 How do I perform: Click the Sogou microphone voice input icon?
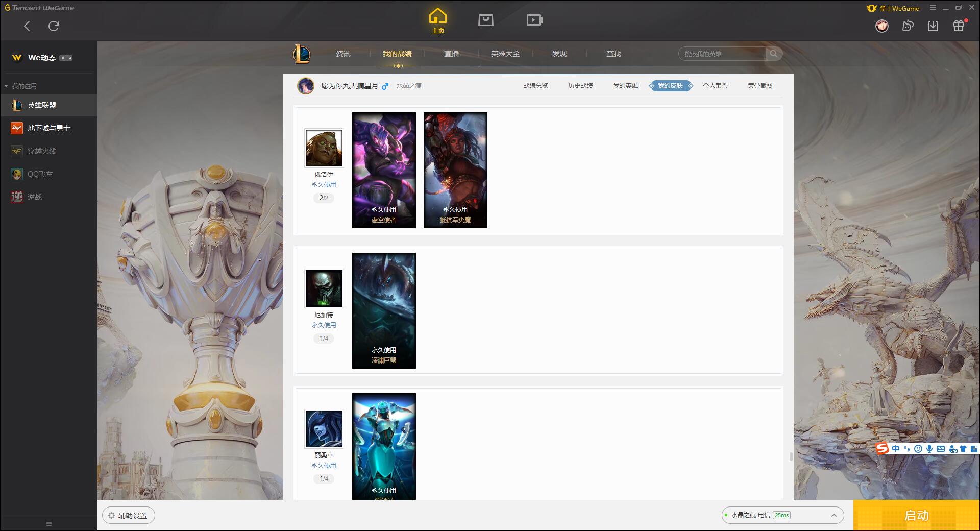point(929,449)
